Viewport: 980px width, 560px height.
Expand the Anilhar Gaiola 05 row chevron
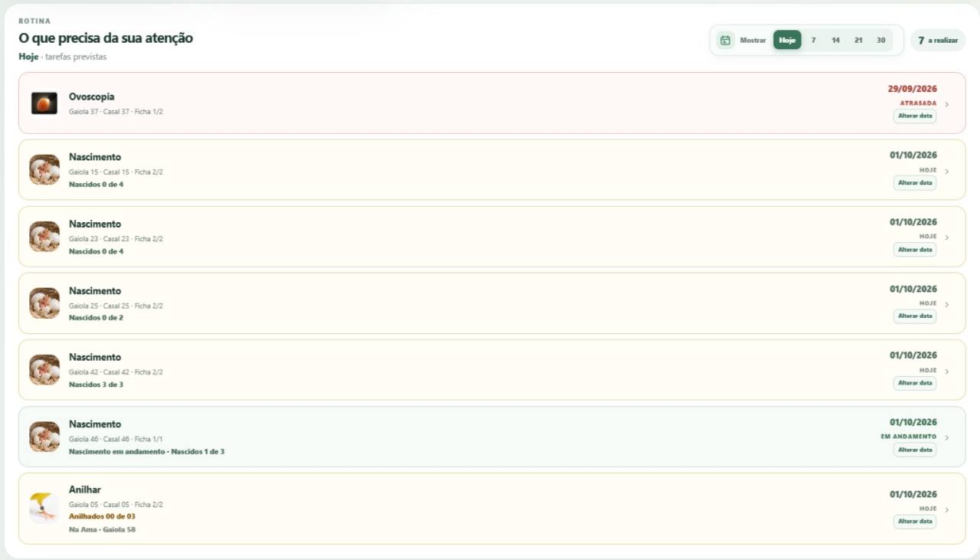(947, 509)
